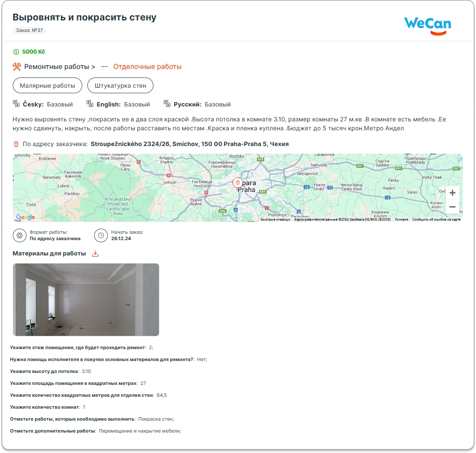Click the green price coin icon
The height and width of the screenshot is (453, 476).
16,52
